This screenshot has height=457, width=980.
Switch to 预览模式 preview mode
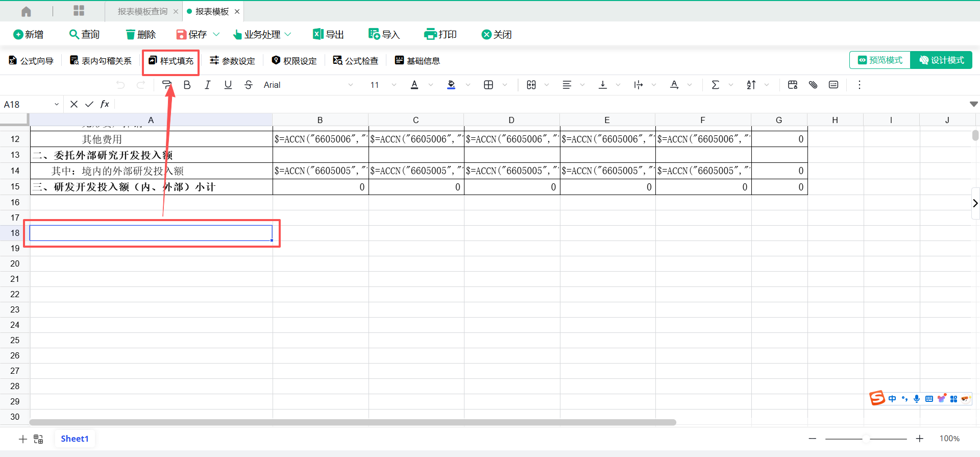coord(880,60)
